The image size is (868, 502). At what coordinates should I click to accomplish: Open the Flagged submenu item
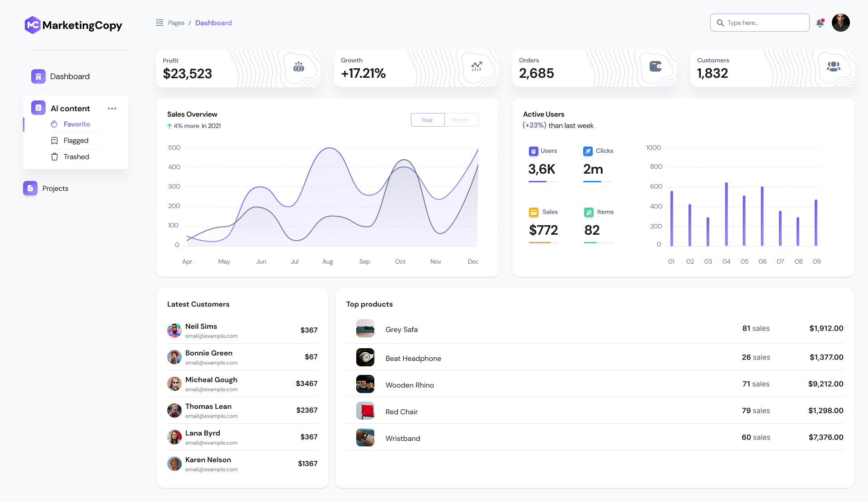76,141
